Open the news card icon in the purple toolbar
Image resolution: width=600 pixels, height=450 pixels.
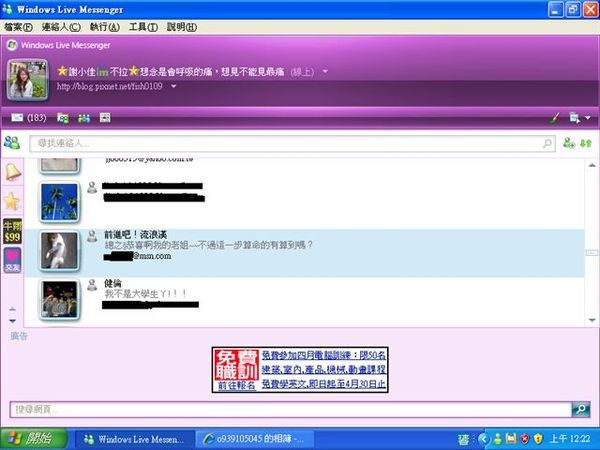coord(105,117)
